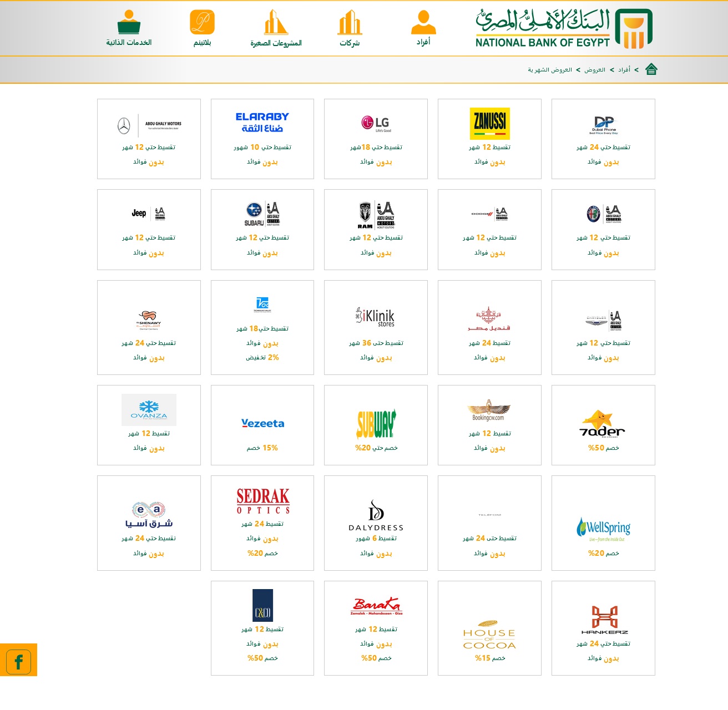Open the LG offer card
Viewport: 728px width, 710px height.
(x=376, y=139)
